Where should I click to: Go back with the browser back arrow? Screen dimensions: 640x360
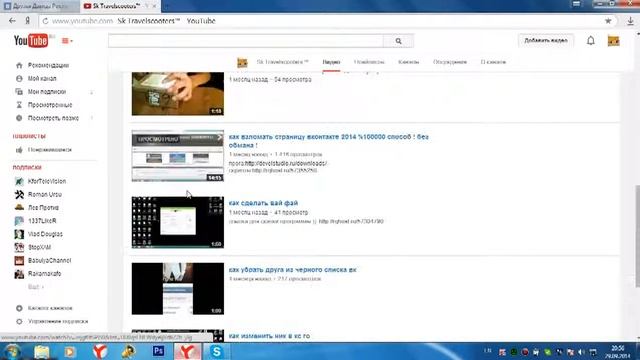(12, 21)
